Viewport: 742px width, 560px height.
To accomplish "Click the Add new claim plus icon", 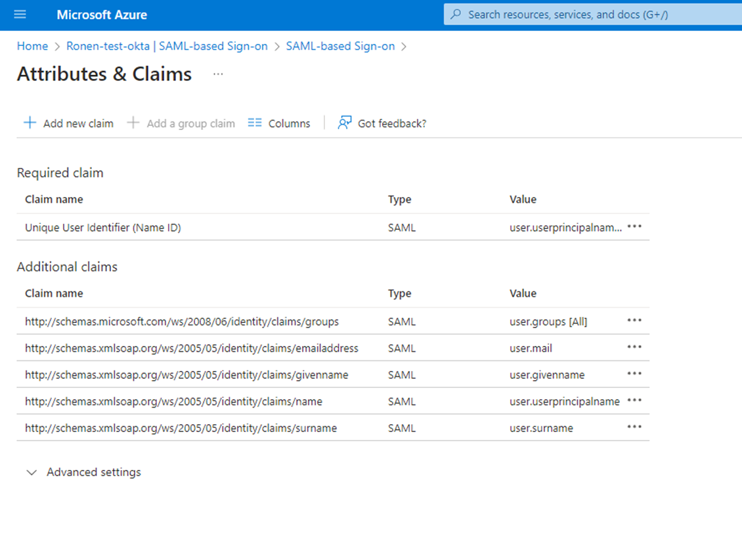I will coord(30,123).
